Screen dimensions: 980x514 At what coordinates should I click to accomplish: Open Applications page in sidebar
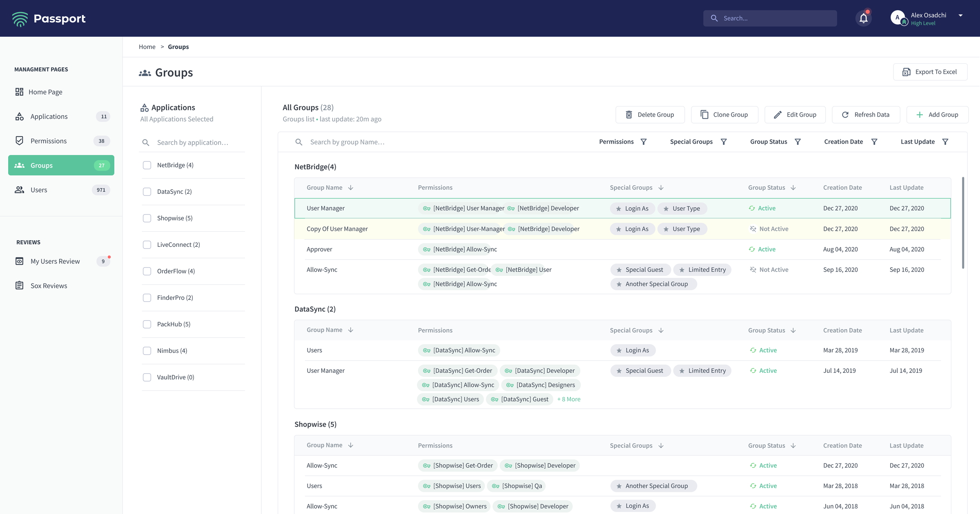(x=61, y=116)
